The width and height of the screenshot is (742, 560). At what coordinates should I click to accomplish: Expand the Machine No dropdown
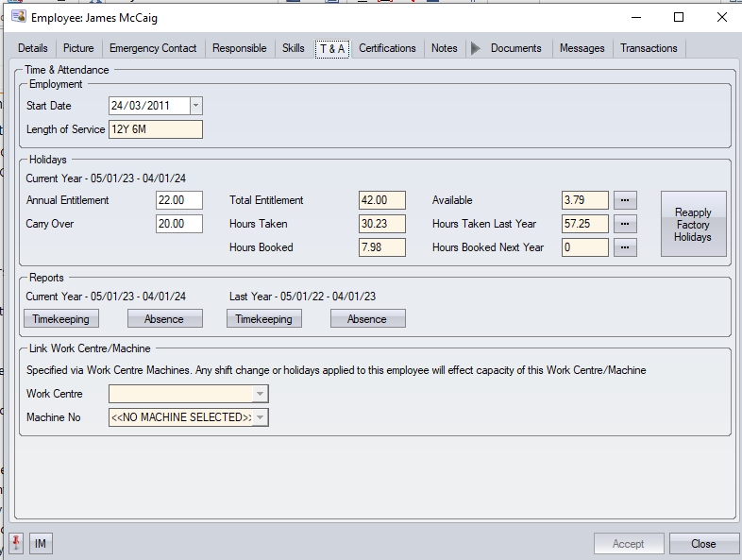click(x=261, y=417)
